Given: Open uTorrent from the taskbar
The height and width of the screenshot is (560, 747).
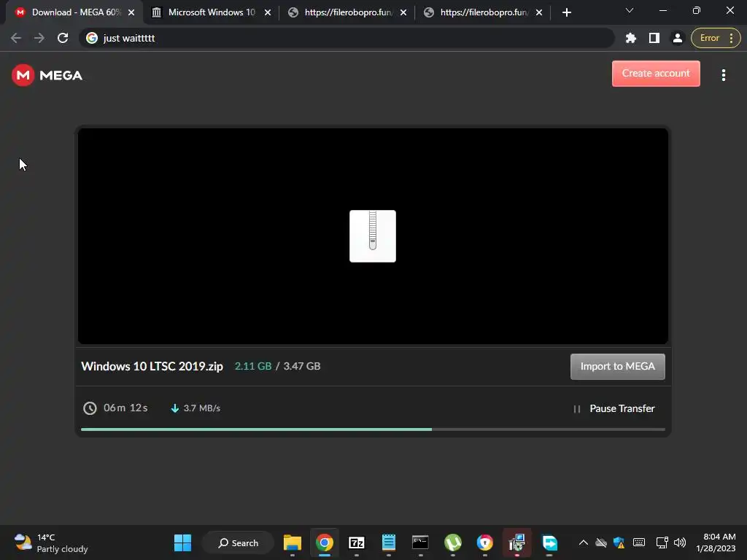Looking at the screenshot, I should [452, 542].
